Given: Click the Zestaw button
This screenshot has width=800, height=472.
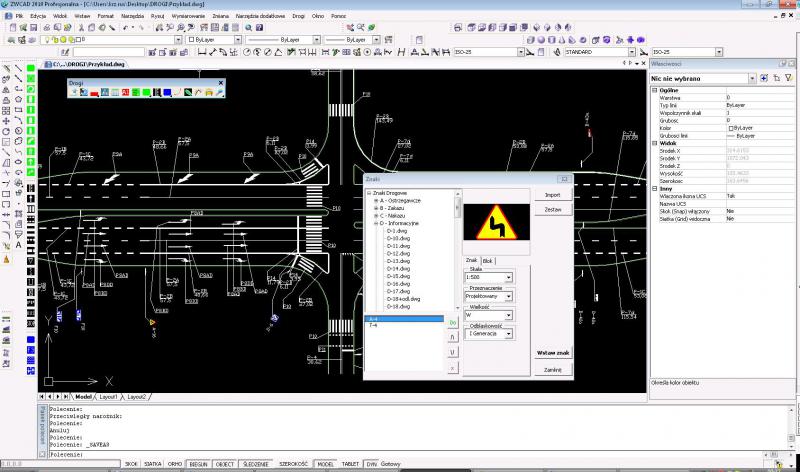Looking at the screenshot, I should pos(553,210).
